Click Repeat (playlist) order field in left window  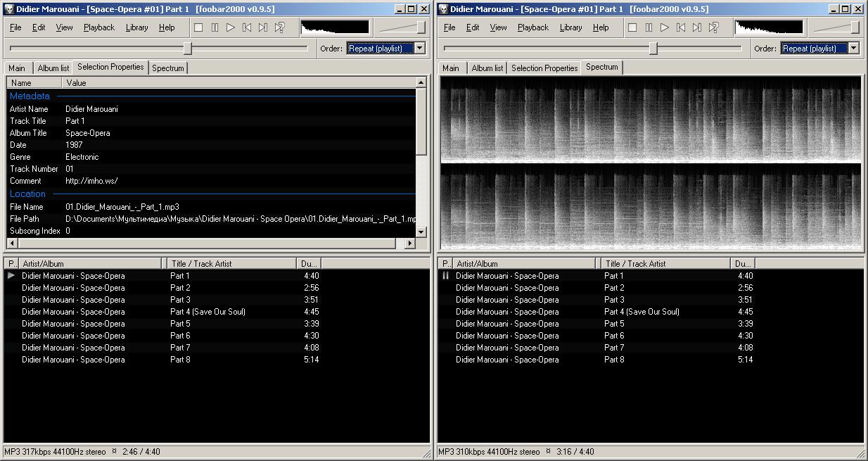click(381, 48)
